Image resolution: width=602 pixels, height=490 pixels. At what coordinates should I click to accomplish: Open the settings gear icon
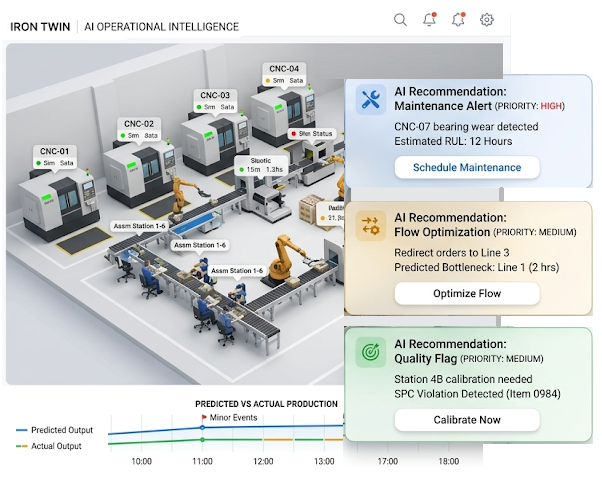[487, 19]
